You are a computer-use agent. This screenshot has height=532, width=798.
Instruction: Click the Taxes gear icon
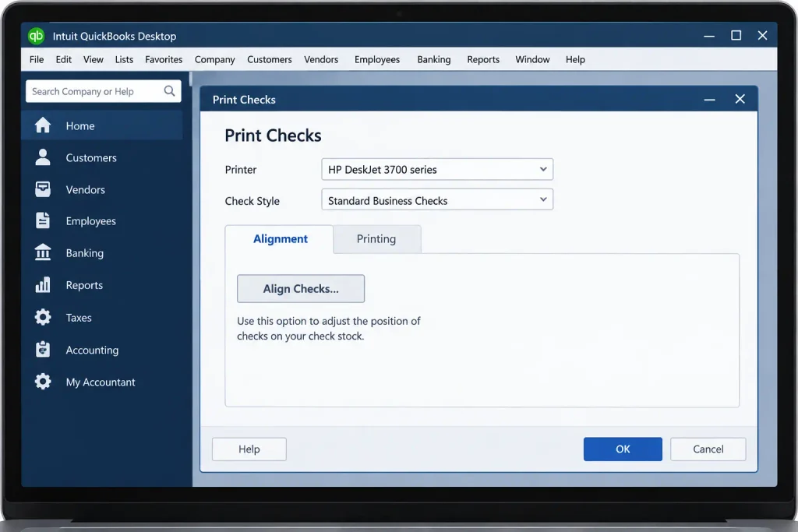coord(43,317)
